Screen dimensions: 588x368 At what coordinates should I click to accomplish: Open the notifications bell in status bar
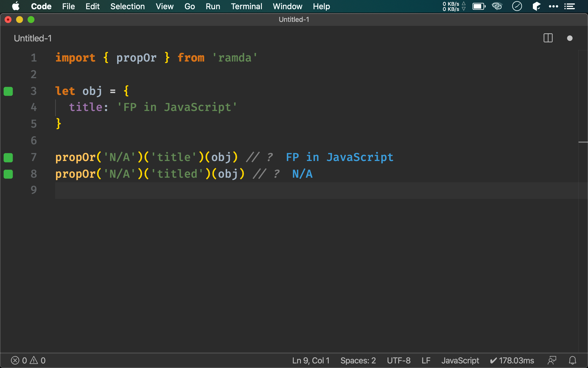[x=572, y=360]
